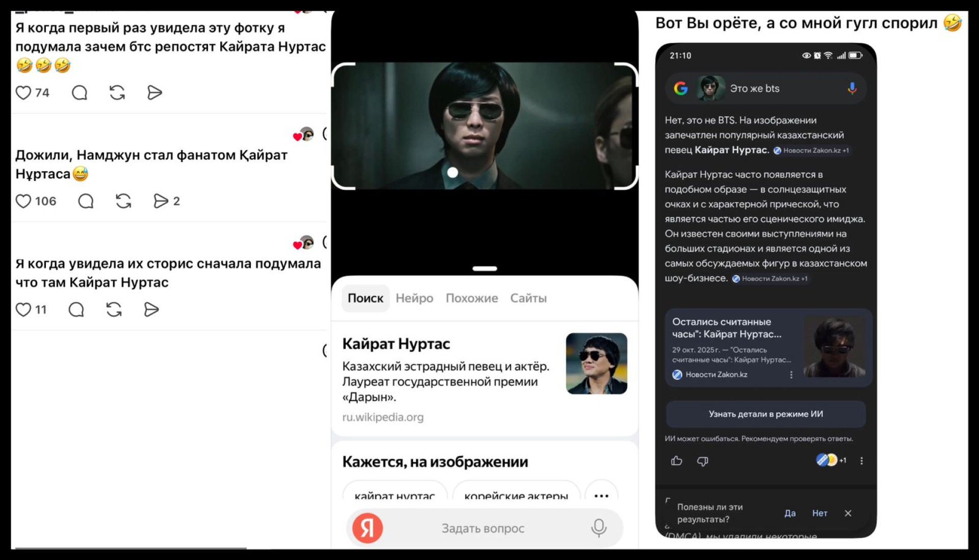Switch to the Нейро tab
This screenshot has width=979, height=560.
click(414, 299)
